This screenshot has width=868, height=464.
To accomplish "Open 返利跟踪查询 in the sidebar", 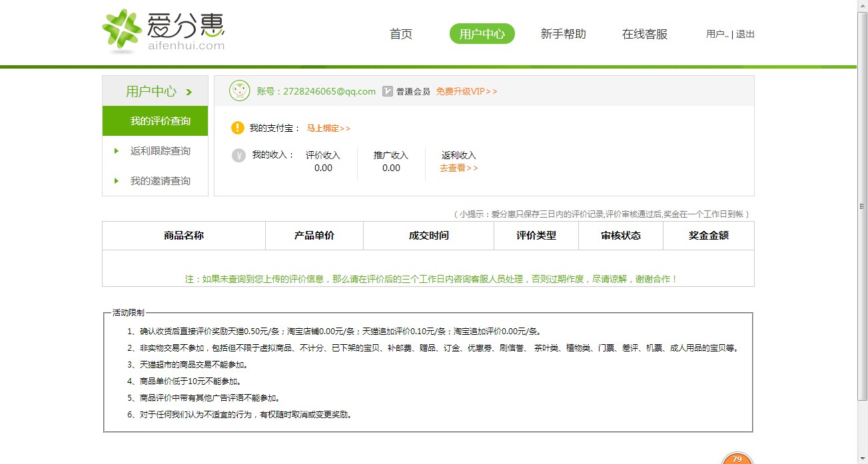I will pyautogui.click(x=161, y=151).
